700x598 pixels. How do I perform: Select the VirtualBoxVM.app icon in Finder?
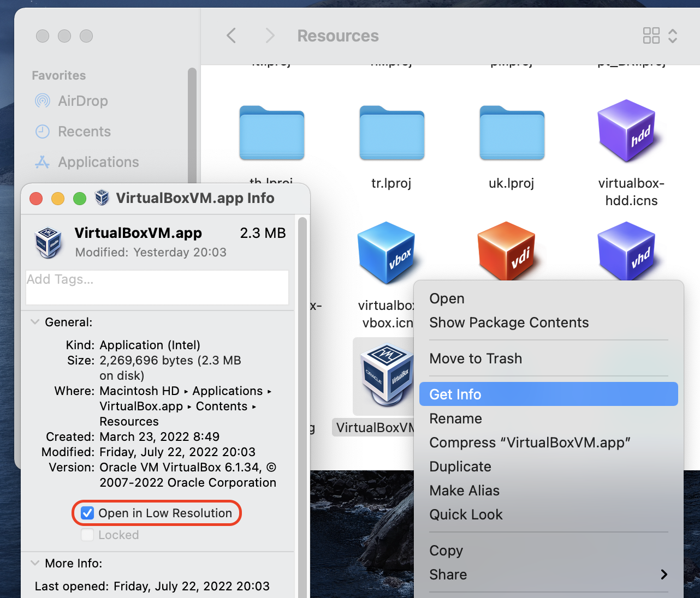tap(387, 375)
